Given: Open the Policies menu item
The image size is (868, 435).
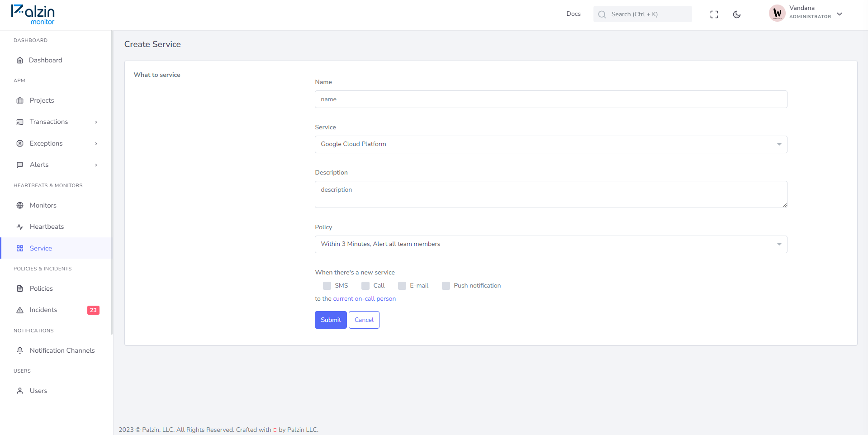Looking at the screenshot, I should (x=41, y=288).
